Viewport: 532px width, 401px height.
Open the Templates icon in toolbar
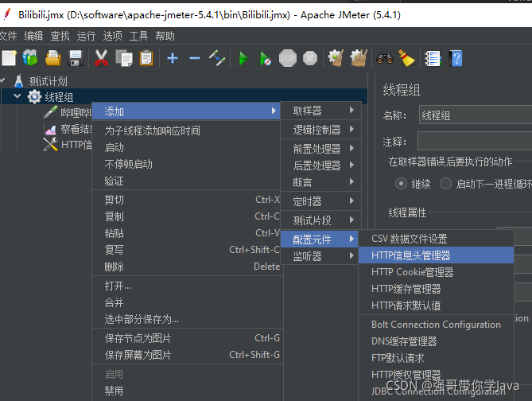pyautogui.click(x=30, y=58)
